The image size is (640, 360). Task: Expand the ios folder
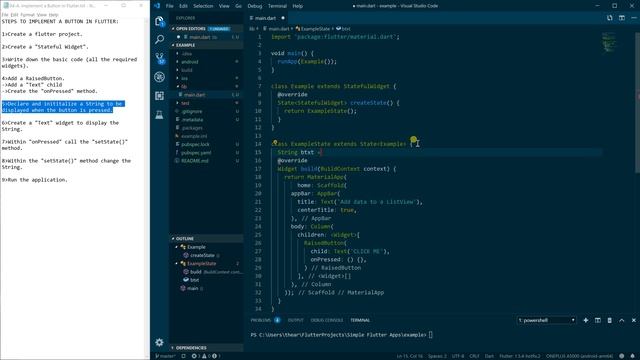click(x=184, y=78)
